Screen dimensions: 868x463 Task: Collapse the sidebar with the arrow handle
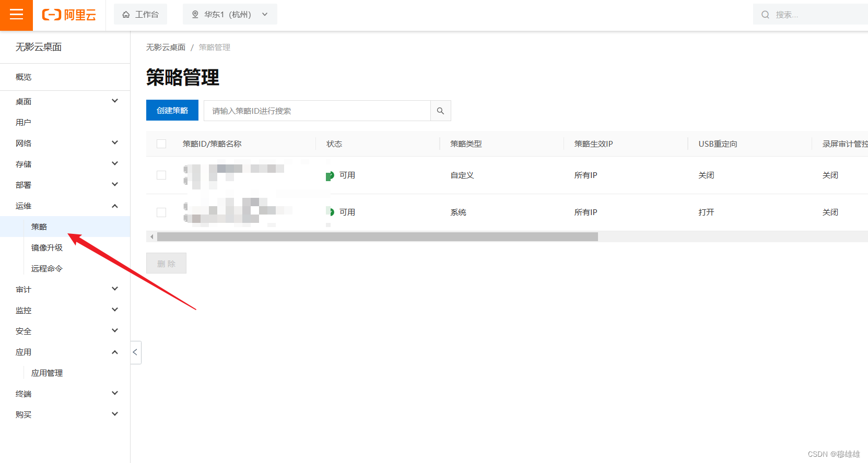(135, 352)
